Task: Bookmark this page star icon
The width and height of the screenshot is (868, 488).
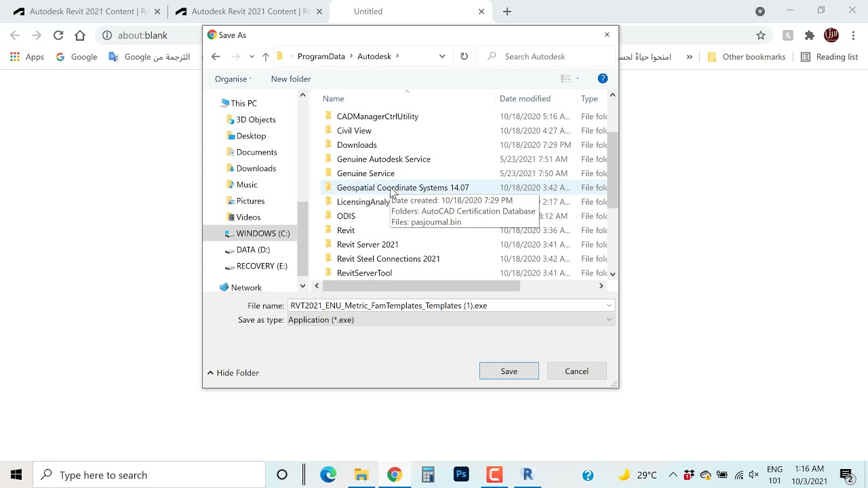Action: pyautogui.click(x=761, y=35)
